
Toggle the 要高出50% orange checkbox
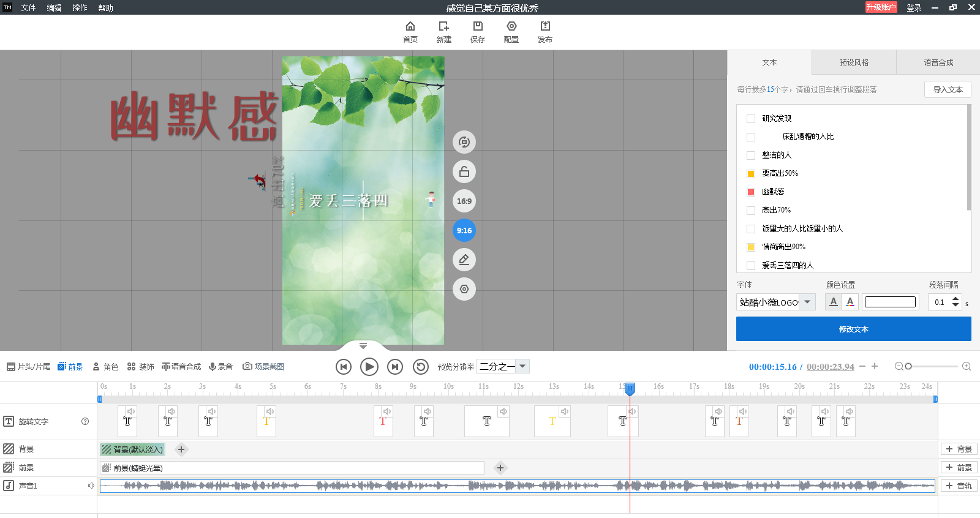pyautogui.click(x=751, y=174)
